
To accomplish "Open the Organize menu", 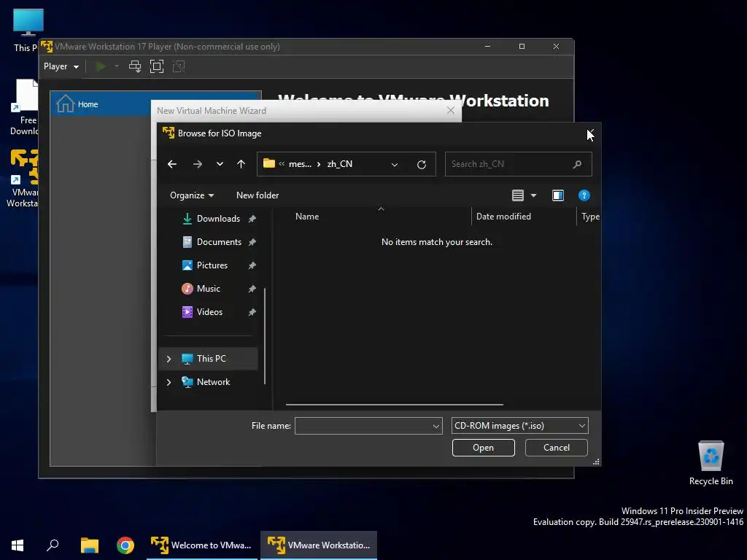I will tap(192, 195).
